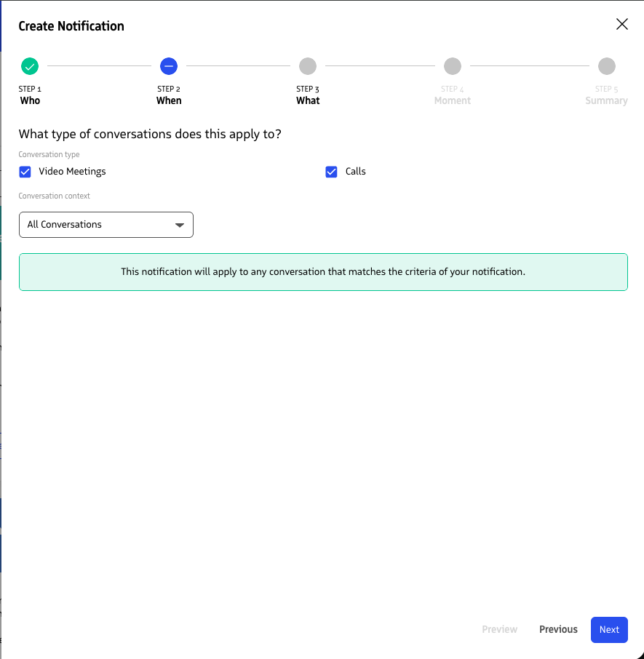644x659 pixels.
Task: Uncheck the Video Meetings checkbox
Action: [25, 172]
